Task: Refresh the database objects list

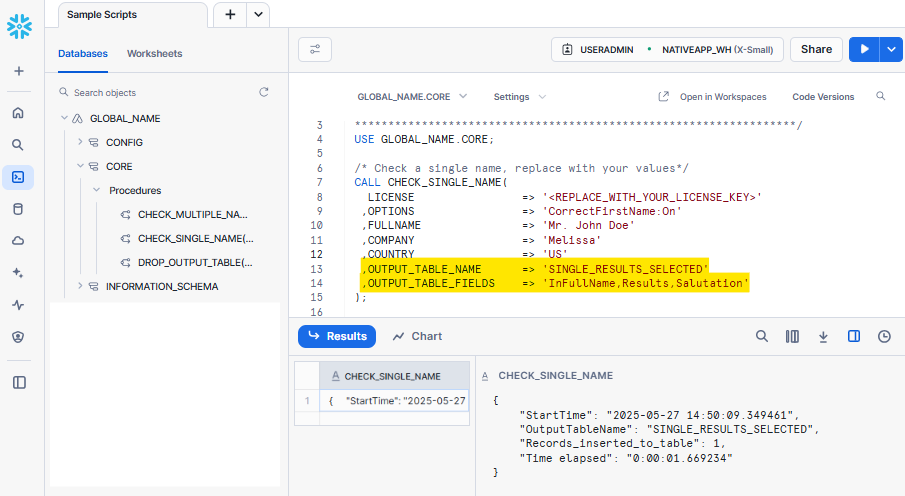Action: (264, 92)
